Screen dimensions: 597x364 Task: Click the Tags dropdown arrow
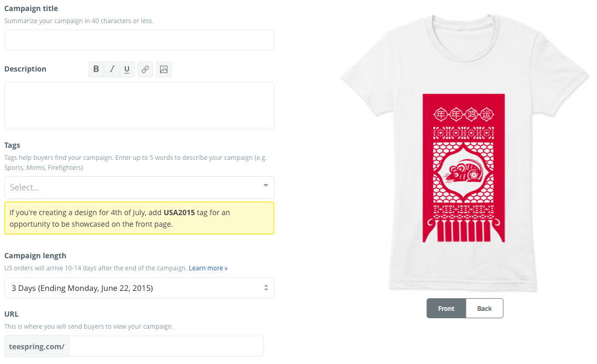tap(265, 186)
